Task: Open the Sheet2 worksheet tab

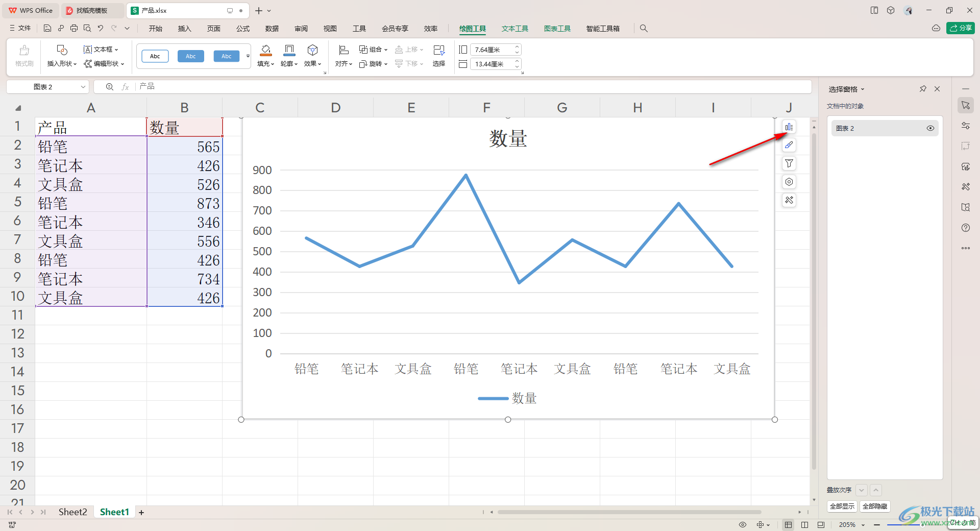Action: (x=72, y=512)
